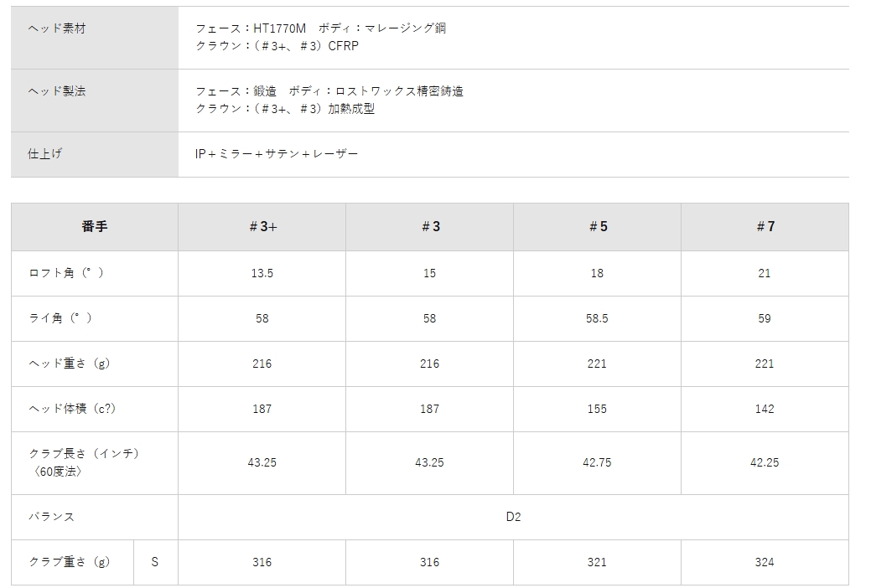Click the S shaft flex cell
Screen dimensions: 871x588
point(155,562)
